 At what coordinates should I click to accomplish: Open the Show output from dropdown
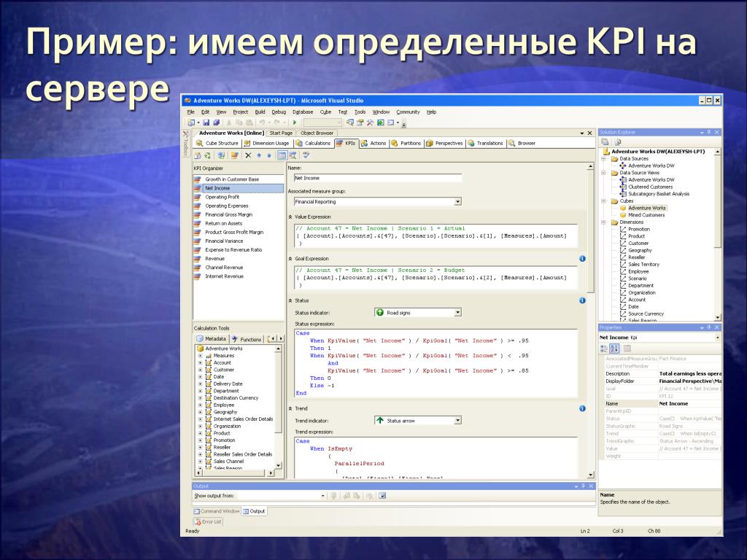pos(322,496)
